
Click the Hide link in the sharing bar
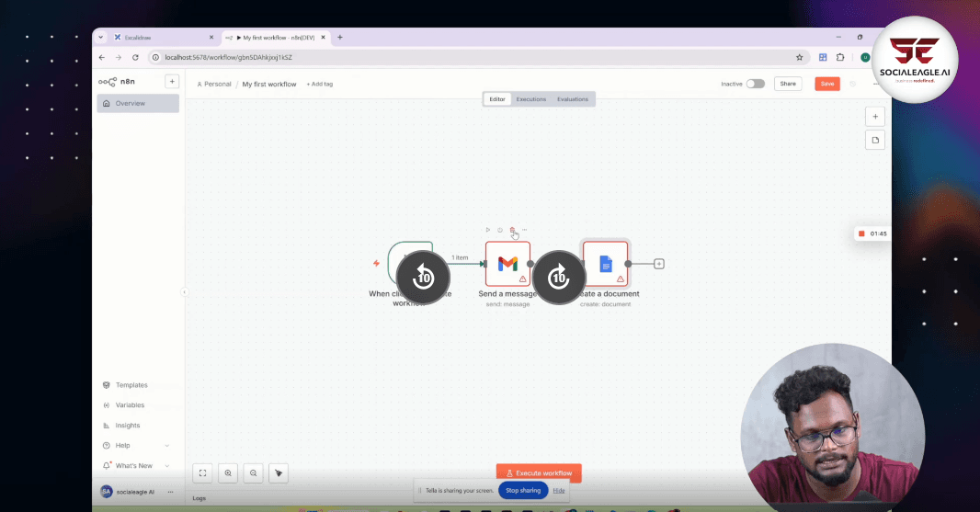[x=559, y=491]
